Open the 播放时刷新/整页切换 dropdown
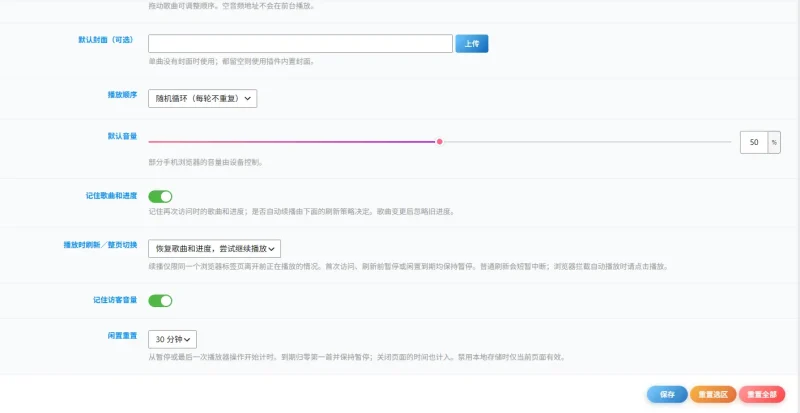This screenshot has height=413, width=800. point(214,249)
